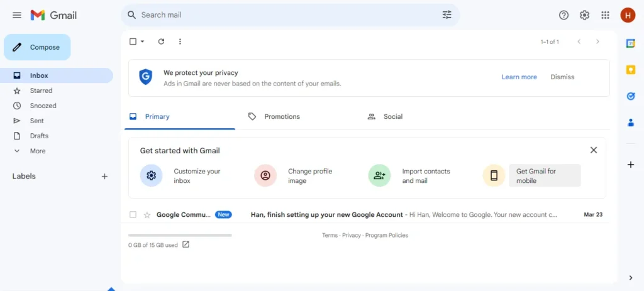Image resolution: width=644 pixels, height=291 pixels.
Task: Open Tasks side panel icon
Action: tap(630, 96)
